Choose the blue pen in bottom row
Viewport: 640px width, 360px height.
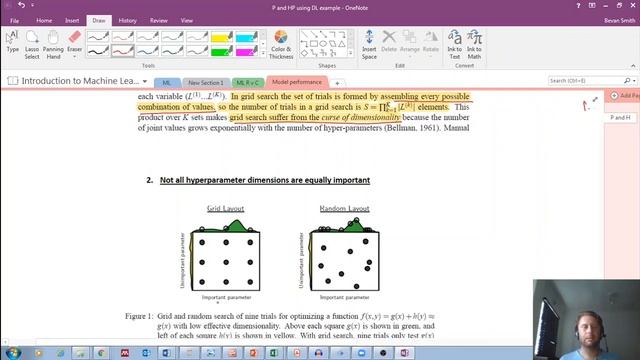click(147, 51)
